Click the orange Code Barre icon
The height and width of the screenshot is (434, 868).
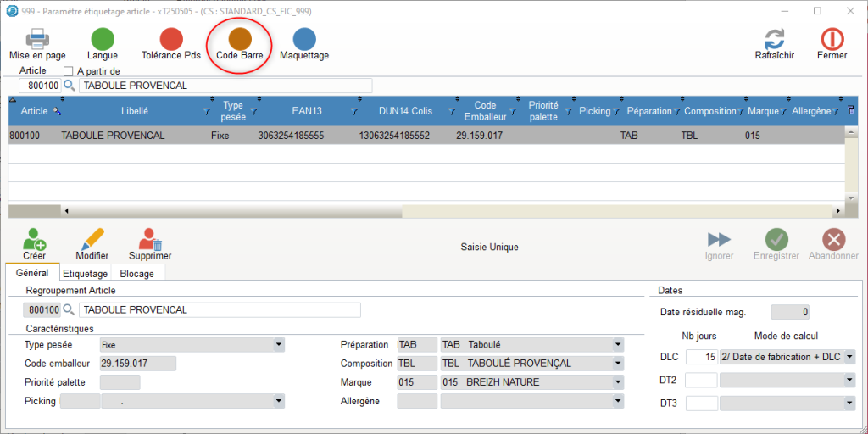pyautogui.click(x=240, y=39)
